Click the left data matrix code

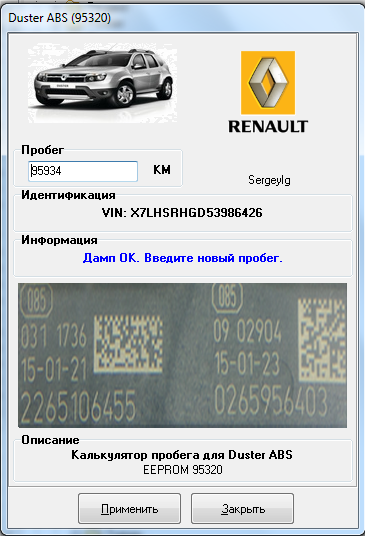[128, 344]
